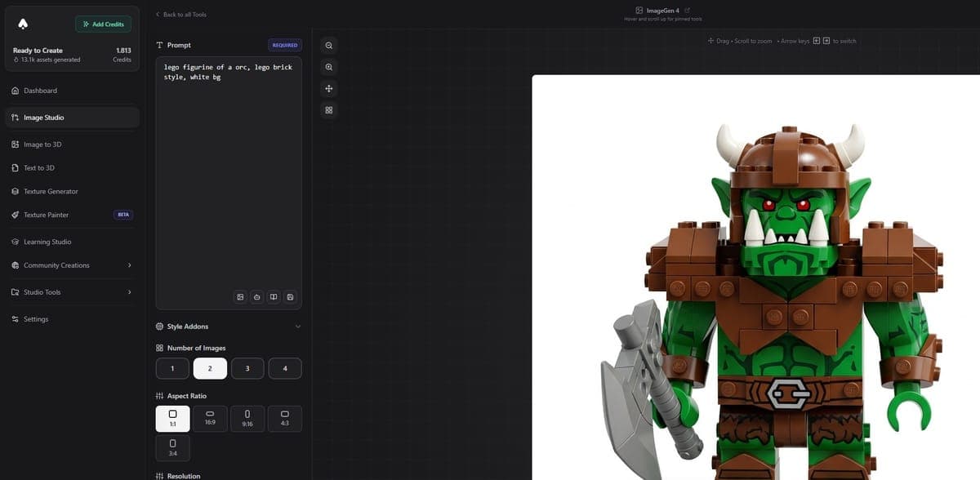Go to Learning Studio
The width and height of the screenshot is (980, 480).
coord(72,242)
